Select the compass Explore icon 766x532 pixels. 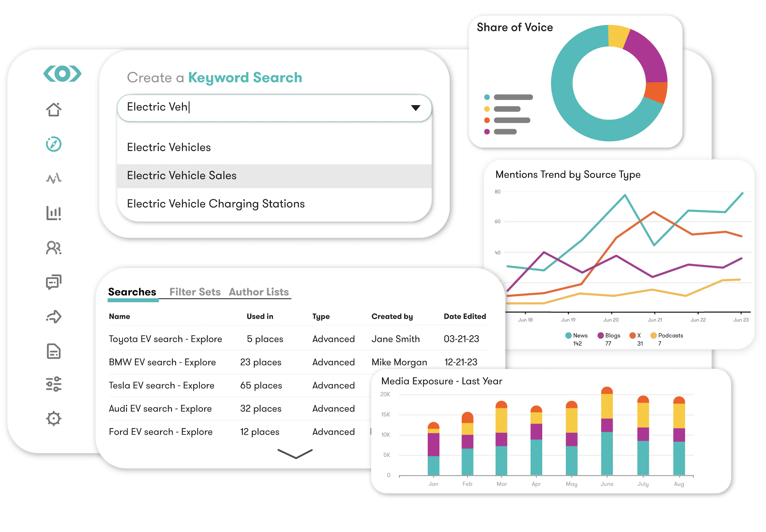click(x=54, y=144)
